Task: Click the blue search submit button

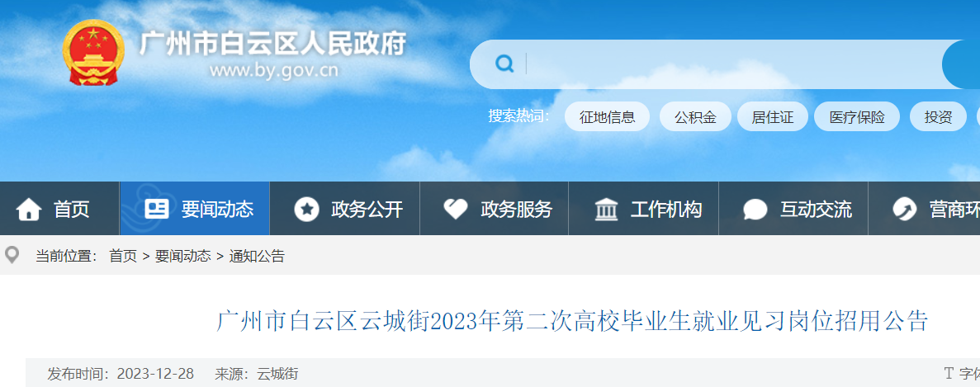Action: [961, 64]
